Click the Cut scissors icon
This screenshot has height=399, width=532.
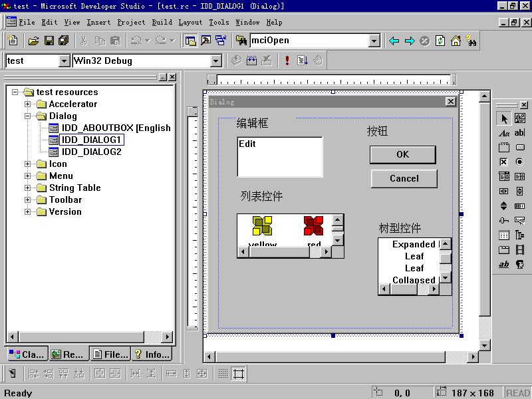point(84,41)
